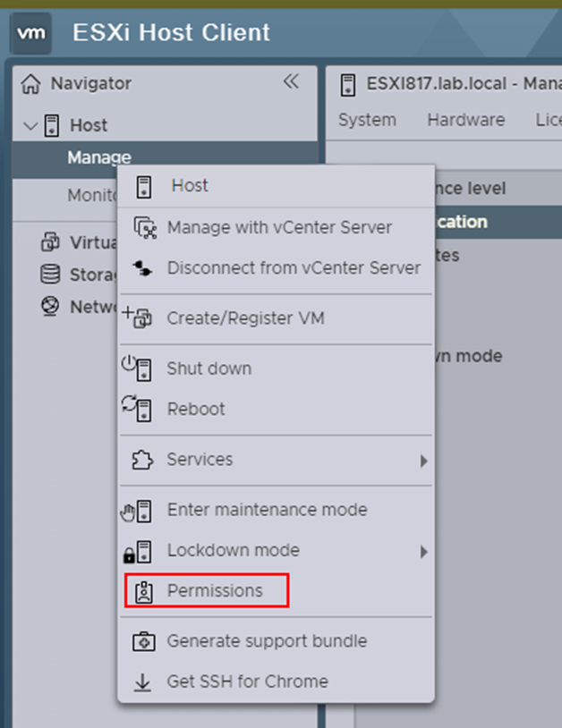Click the Navigator home icon
This screenshot has width=562, height=728.
pos(31,84)
